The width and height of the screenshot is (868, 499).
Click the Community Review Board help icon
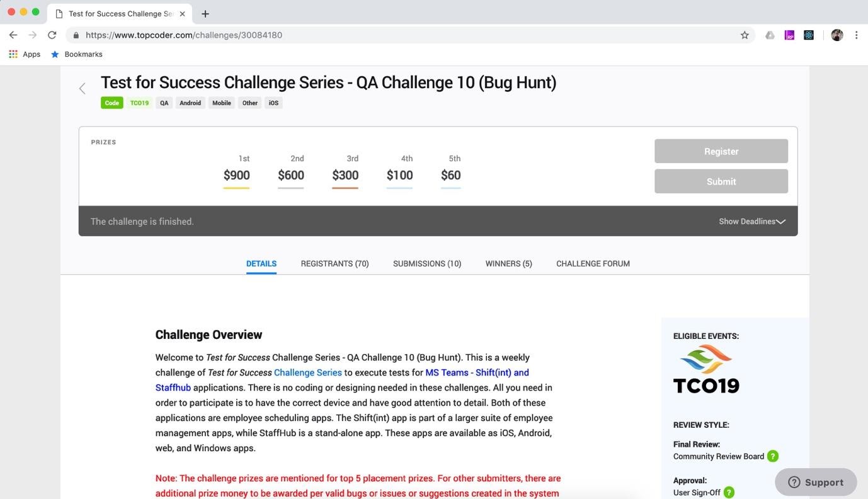pos(773,456)
